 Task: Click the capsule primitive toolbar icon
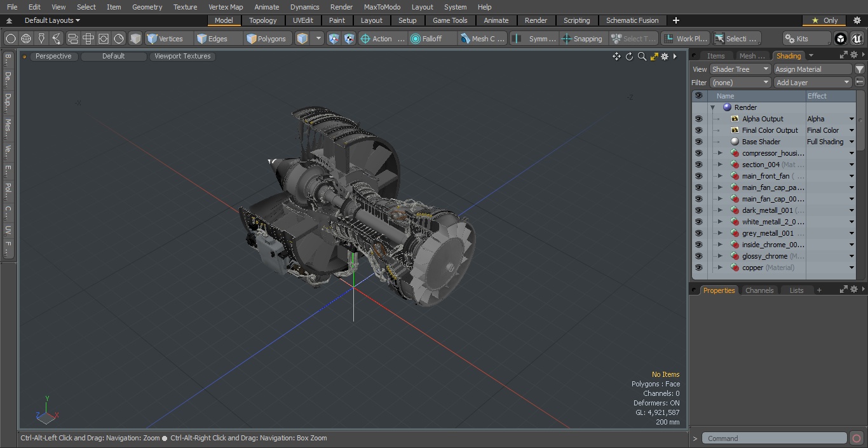72,39
